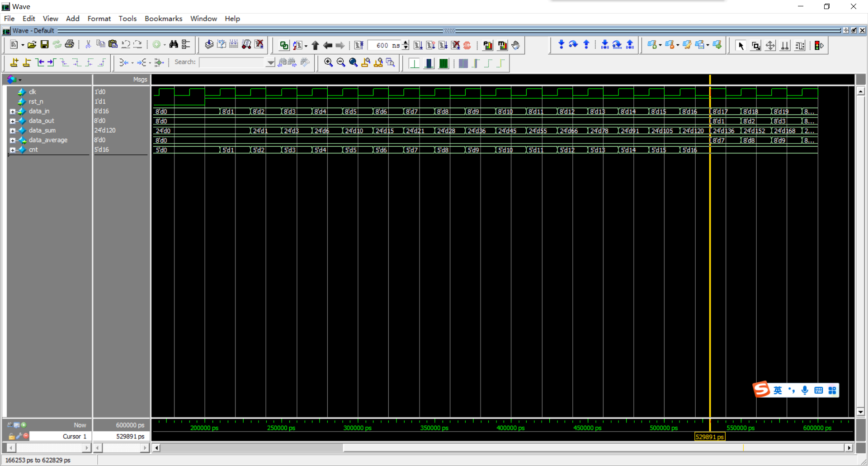Print the waveform with the printer icon

click(69, 45)
